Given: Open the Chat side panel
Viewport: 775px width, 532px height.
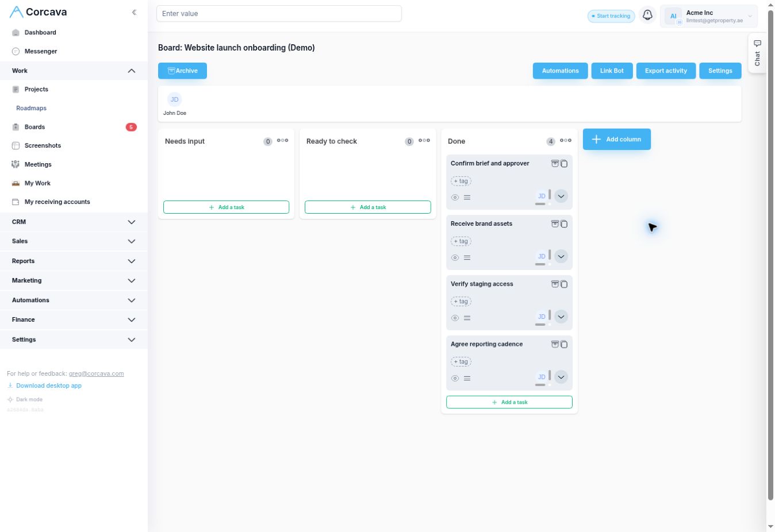Looking at the screenshot, I should point(757,53).
